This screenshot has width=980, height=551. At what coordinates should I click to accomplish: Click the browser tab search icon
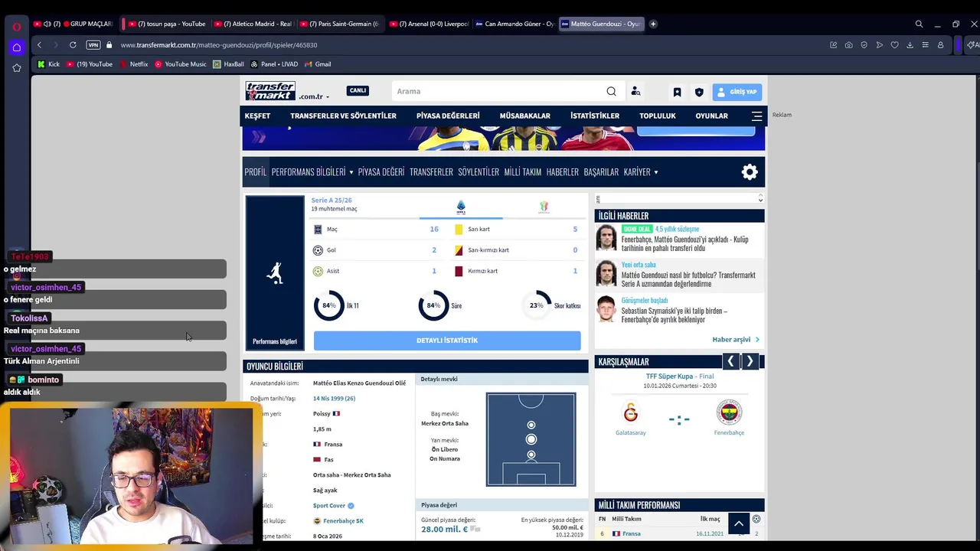click(919, 24)
